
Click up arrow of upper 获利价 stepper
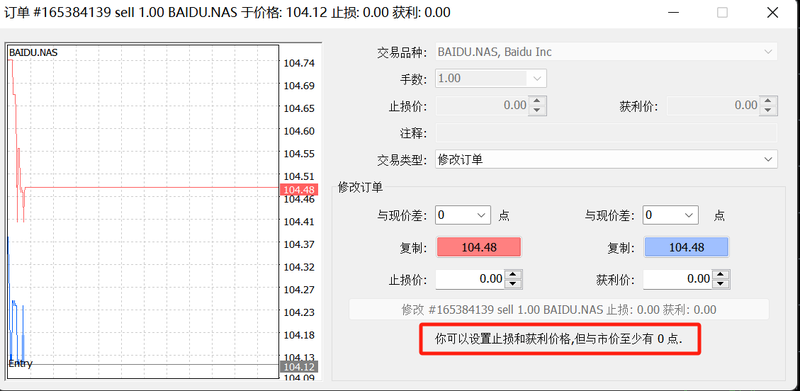click(768, 101)
